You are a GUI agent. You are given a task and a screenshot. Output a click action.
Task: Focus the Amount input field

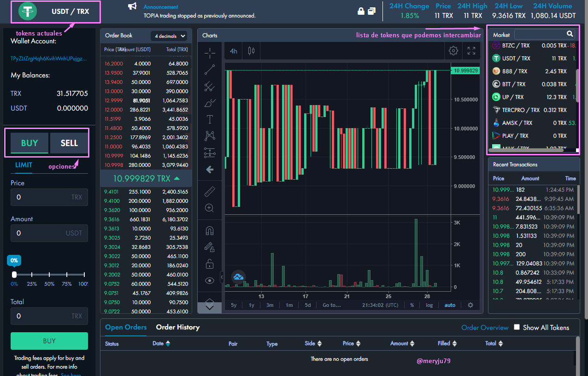coord(49,233)
